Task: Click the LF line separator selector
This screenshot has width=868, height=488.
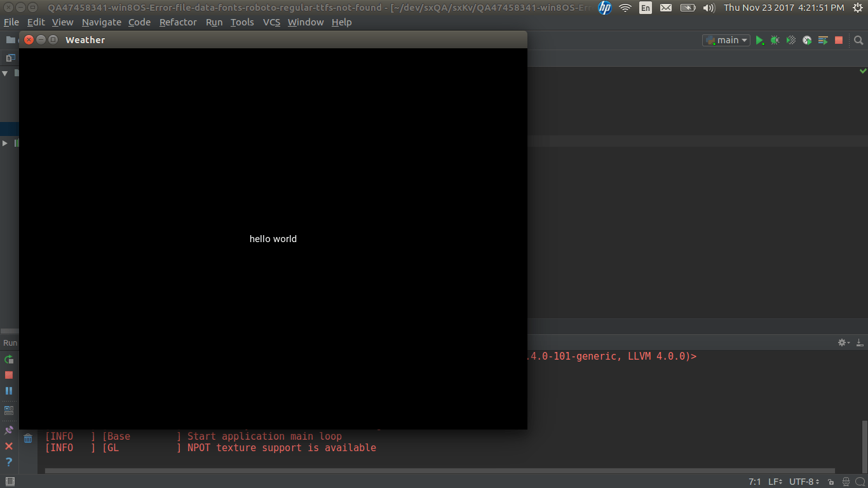Action: tap(775, 482)
